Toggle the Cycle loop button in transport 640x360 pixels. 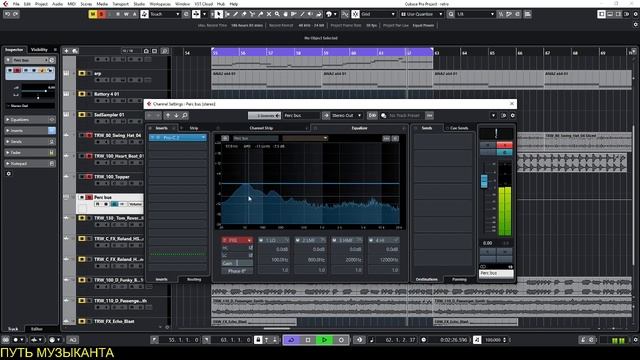(x=291, y=340)
